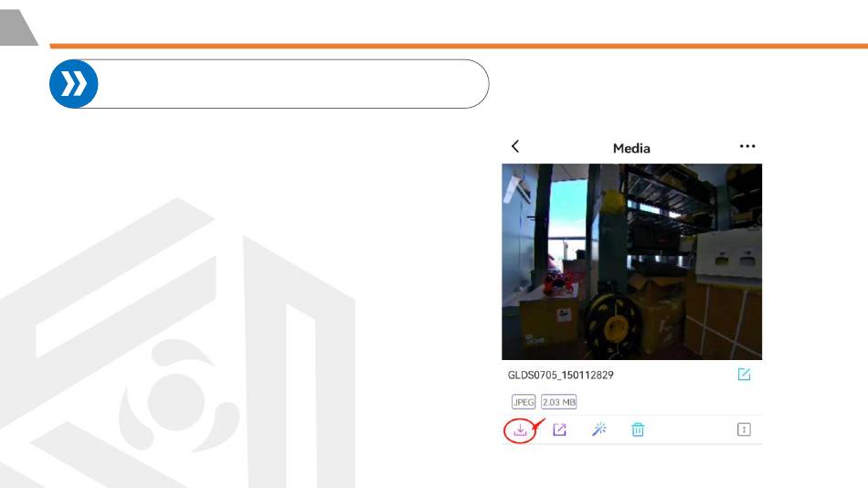Open the warehouse photo preview
This screenshot has width=868, height=488.
pyautogui.click(x=631, y=261)
